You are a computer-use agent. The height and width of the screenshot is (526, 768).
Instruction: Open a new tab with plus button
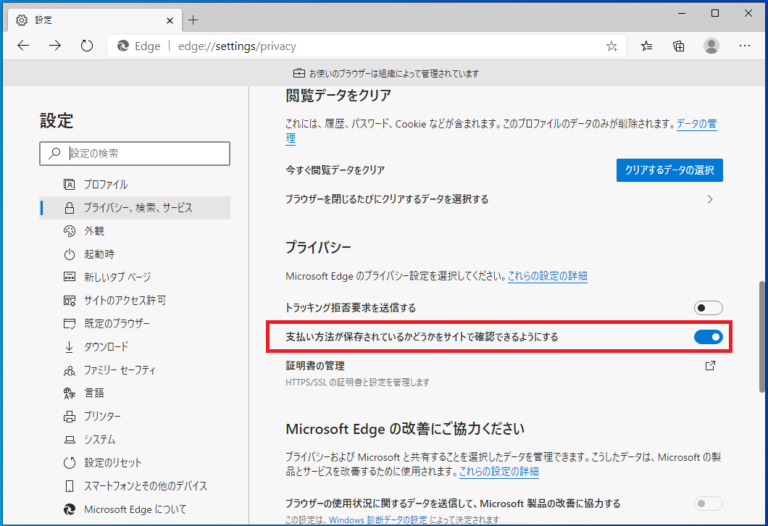click(193, 19)
